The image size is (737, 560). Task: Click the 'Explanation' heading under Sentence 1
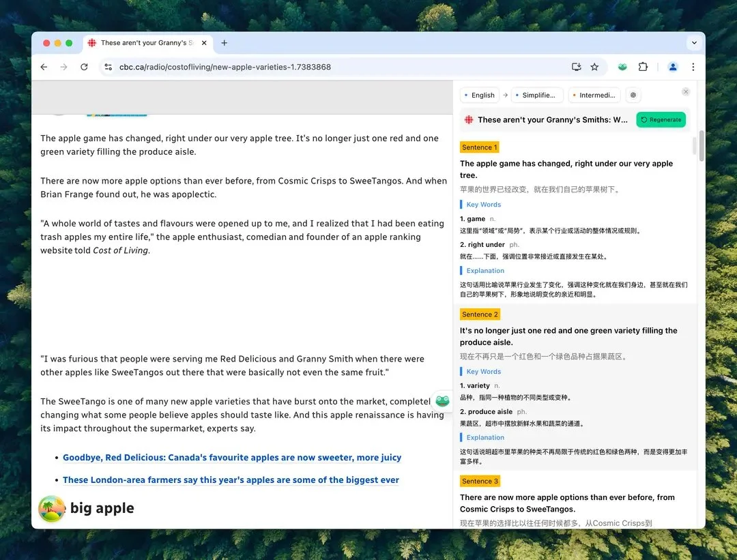coord(485,271)
